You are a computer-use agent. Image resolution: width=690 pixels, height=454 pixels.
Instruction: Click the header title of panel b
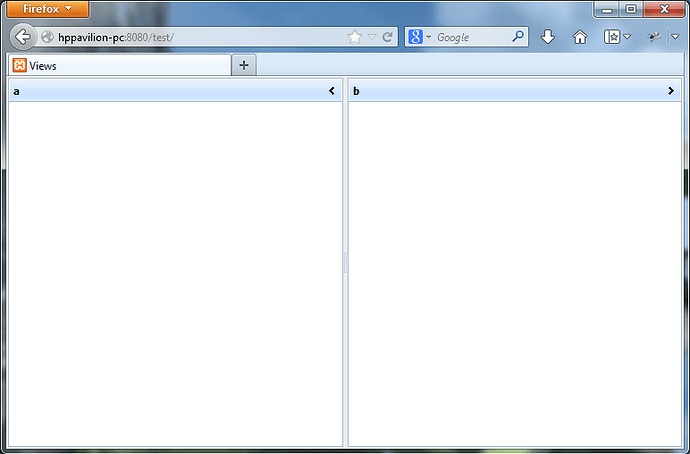(356, 91)
